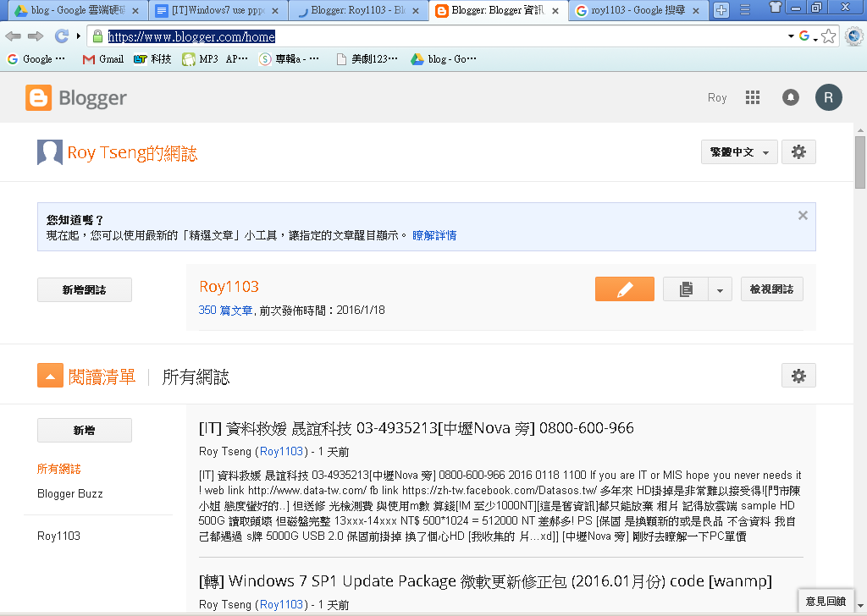Select 所有網誌 in sidebar

tap(58, 469)
